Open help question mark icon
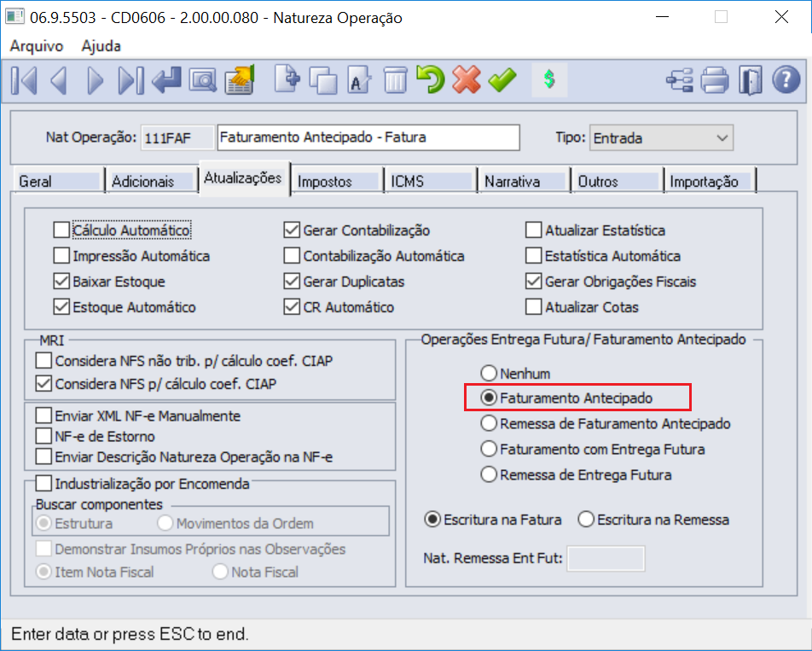 click(x=786, y=79)
